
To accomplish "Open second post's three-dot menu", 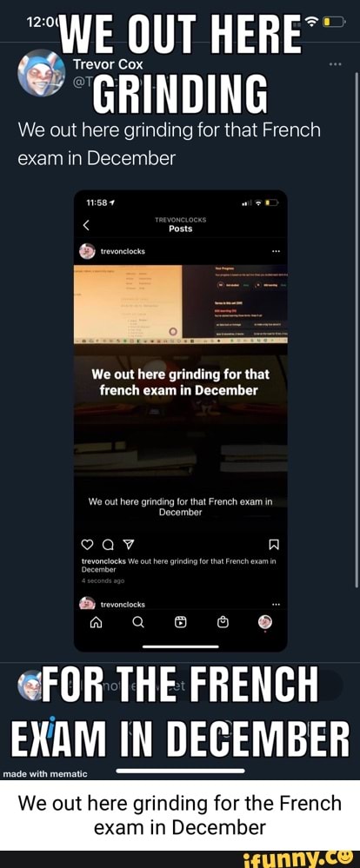I will click(x=276, y=604).
